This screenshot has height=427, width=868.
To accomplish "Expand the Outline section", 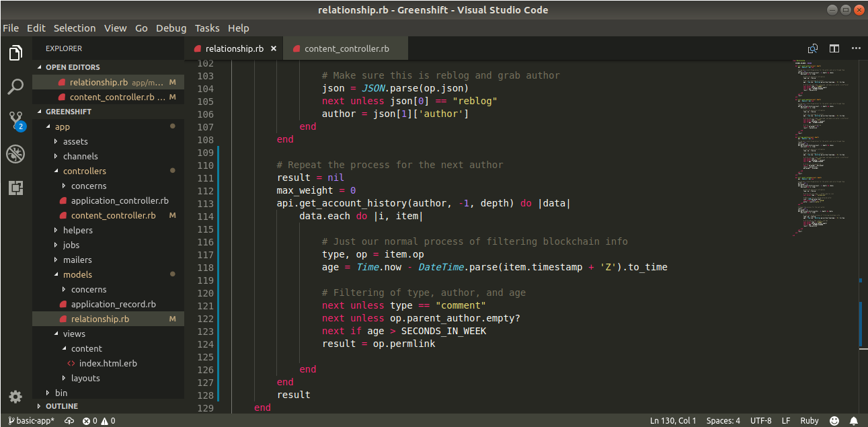I will pyautogui.click(x=108, y=406).
